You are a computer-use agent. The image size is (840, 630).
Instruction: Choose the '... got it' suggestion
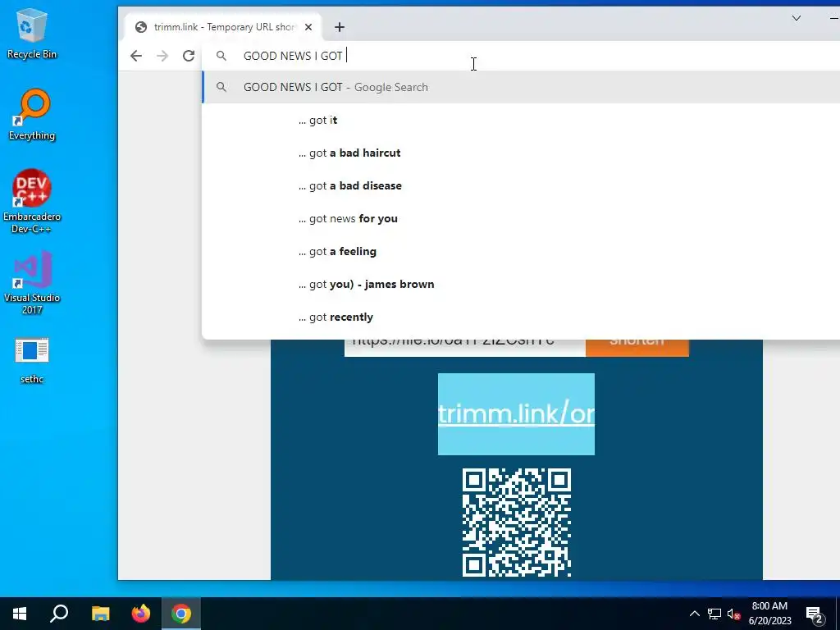tap(521, 120)
